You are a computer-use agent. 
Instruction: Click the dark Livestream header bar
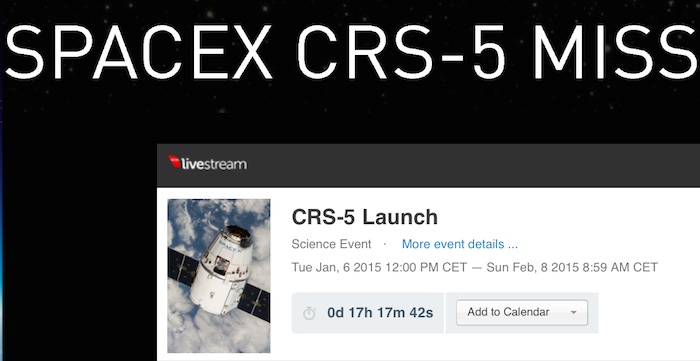(x=429, y=165)
